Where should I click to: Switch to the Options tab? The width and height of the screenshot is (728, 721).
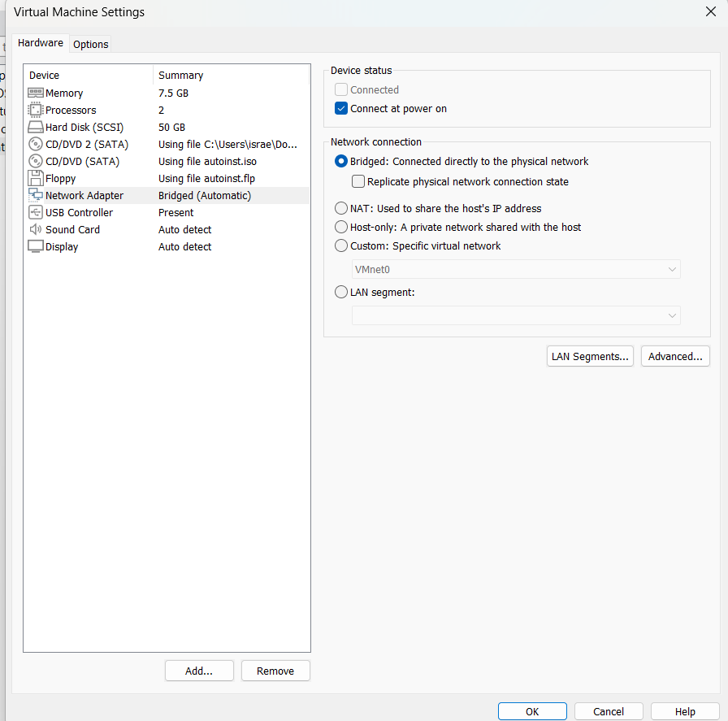point(90,45)
